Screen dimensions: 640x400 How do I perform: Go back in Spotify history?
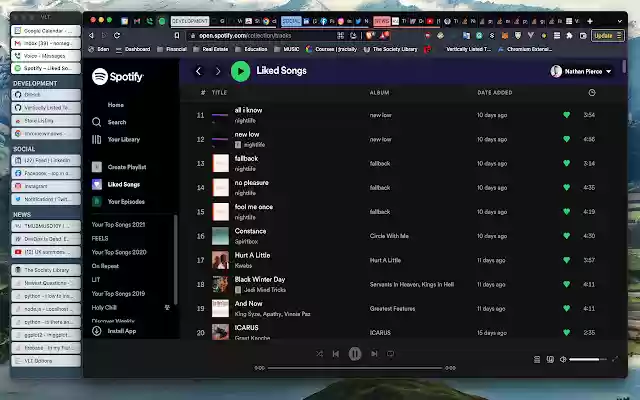click(x=198, y=71)
